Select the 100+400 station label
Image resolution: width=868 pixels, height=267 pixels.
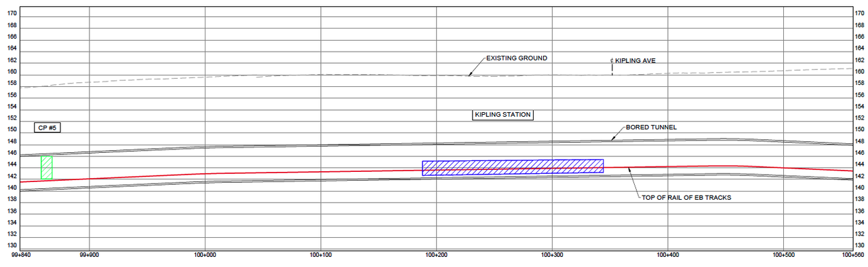(x=668, y=255)
